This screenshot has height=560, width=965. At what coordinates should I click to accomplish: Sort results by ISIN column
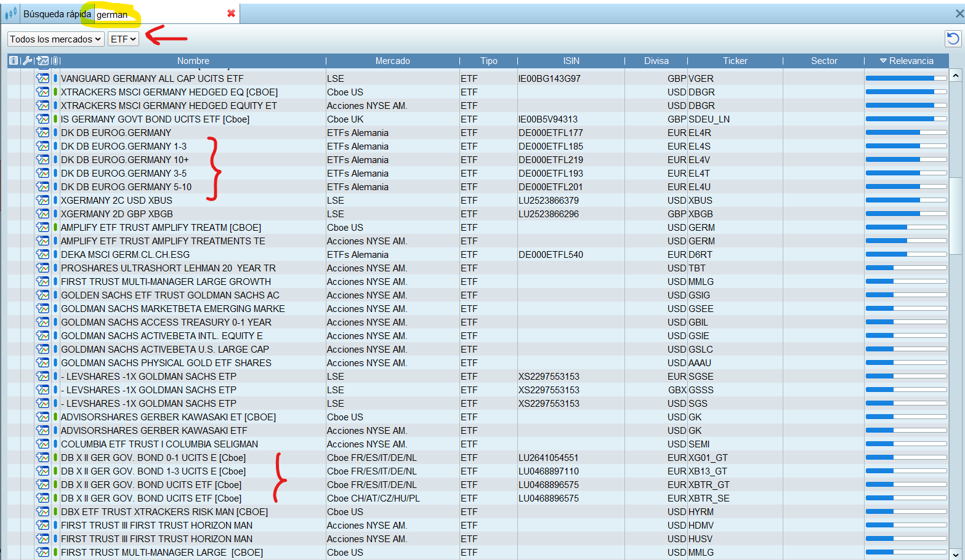tap(571, 60)
